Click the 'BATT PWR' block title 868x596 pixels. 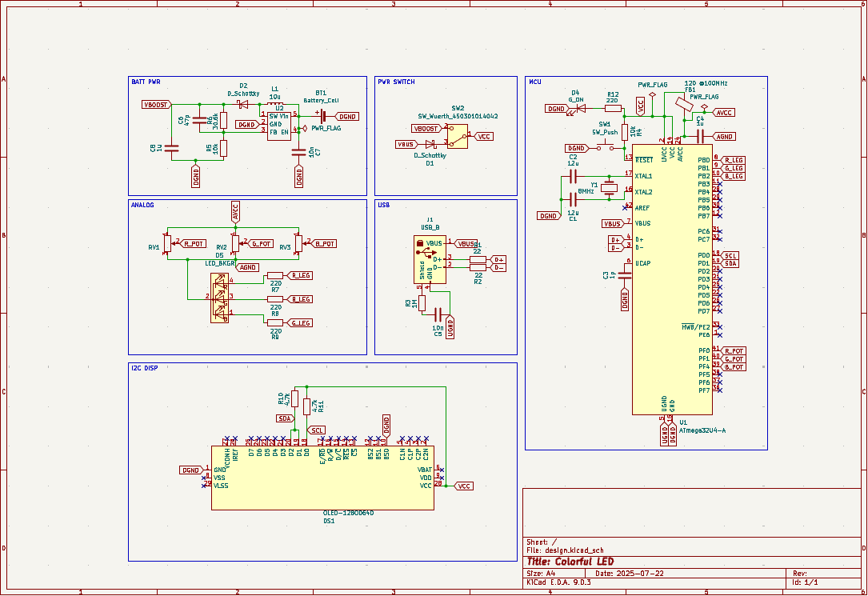click(x=146, y=82)
